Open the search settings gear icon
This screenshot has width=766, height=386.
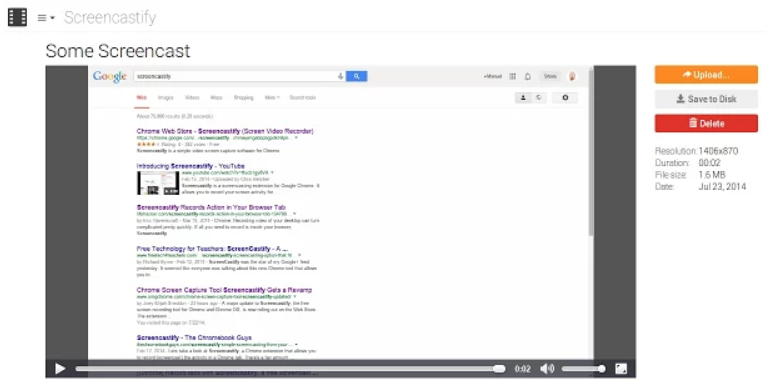tap(565, 98)
